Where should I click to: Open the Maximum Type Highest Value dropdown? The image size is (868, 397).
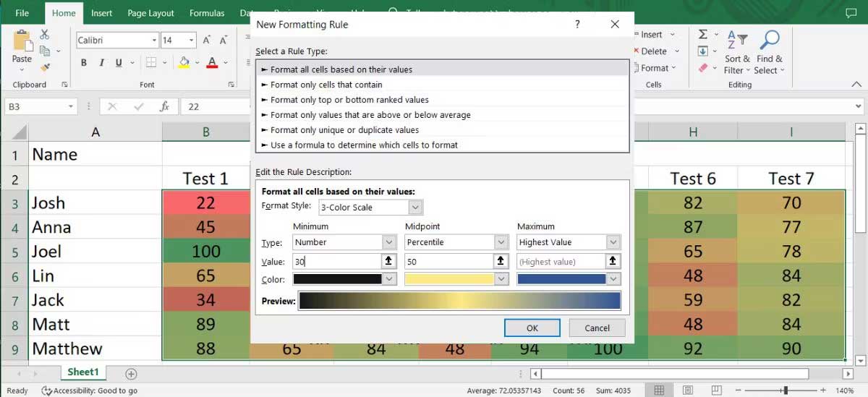coord(613,242)
